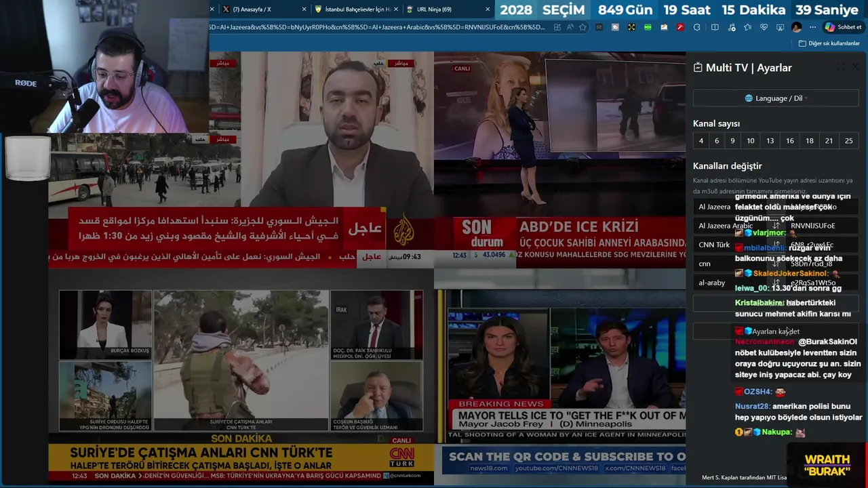
Task: Set channel count to 9
Action: (x=732, y=141)
